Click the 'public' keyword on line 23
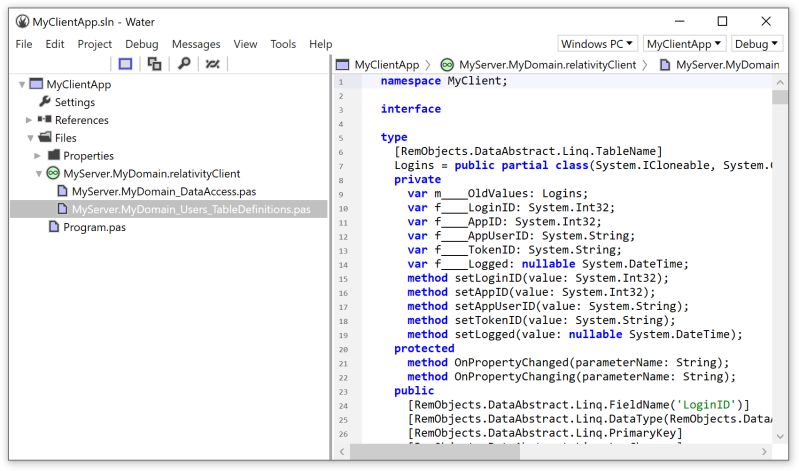Viewport: 799px width, 471px height. 414,391
